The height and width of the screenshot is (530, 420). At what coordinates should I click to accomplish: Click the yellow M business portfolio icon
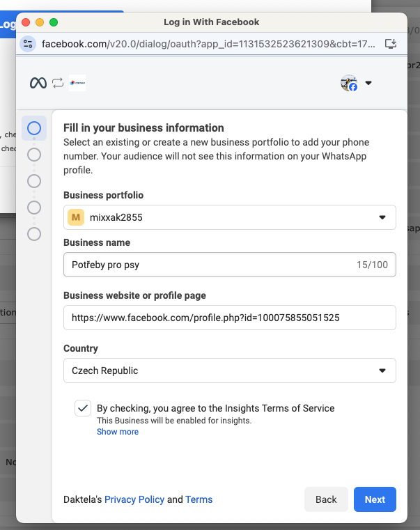(x=76, y=217)
